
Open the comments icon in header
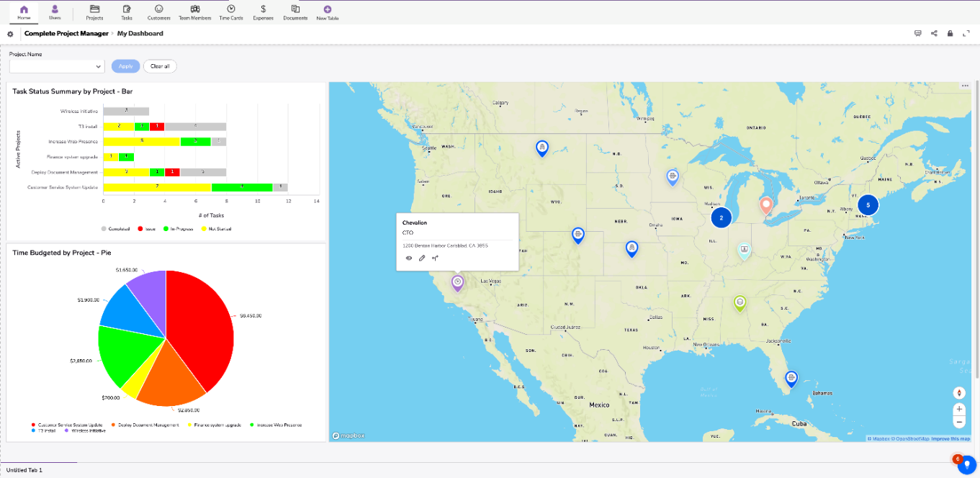(x=918, y=33)
